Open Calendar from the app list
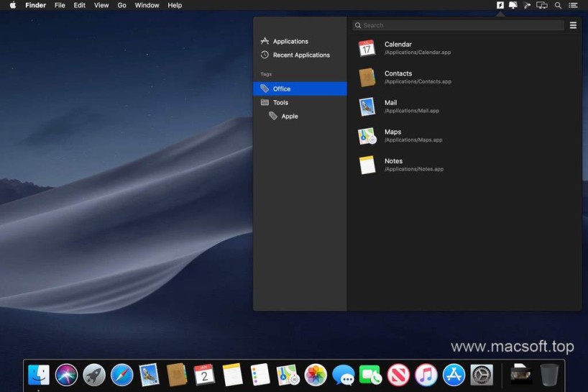 398,48
